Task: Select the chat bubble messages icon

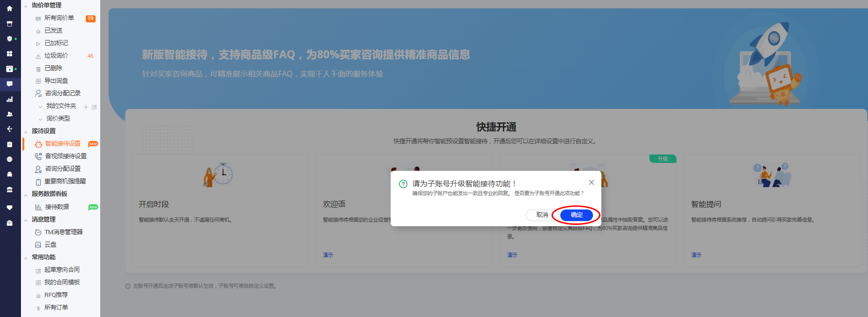Action: click(x=9, y=84)
